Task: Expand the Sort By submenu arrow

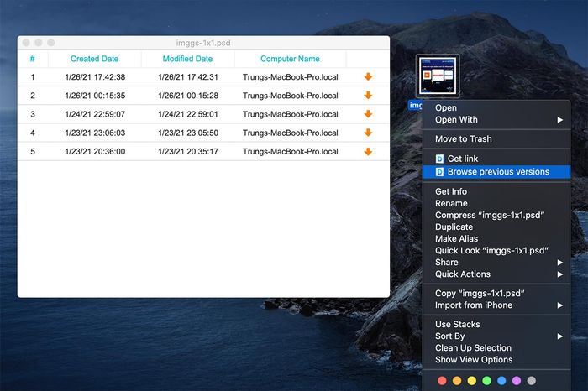Action: point(560,336)
